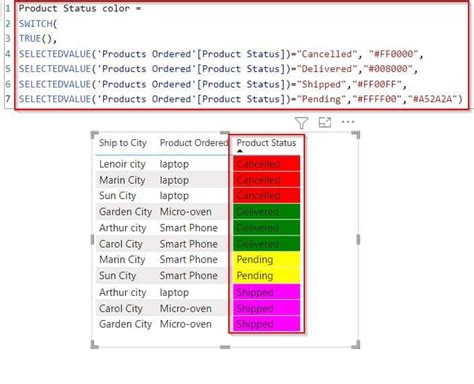Click 'Smart Phone' in Arthur city row

click(189, 228)
